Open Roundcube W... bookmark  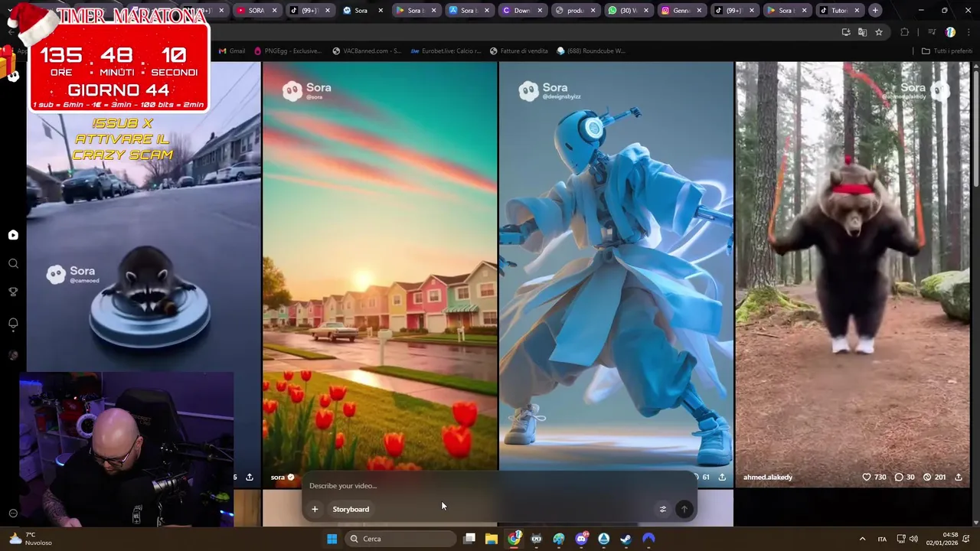point(591,51)
